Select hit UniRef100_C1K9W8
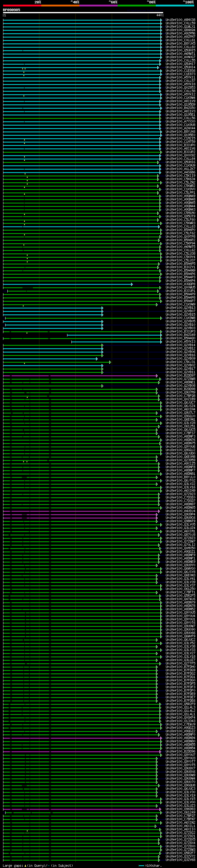This screenshot has width=197, height=868. [x=180, y=318]
